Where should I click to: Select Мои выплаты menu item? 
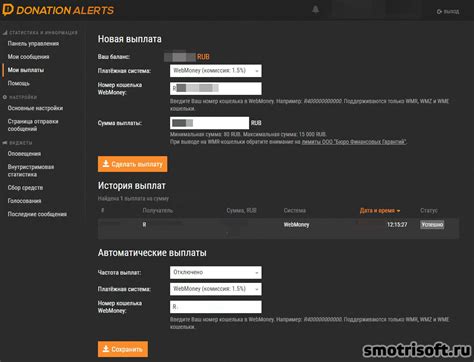coord(26,70)
